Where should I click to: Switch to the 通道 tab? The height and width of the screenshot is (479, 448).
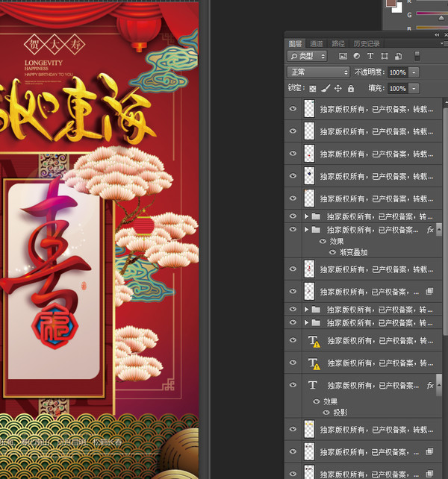coord(316,44)
